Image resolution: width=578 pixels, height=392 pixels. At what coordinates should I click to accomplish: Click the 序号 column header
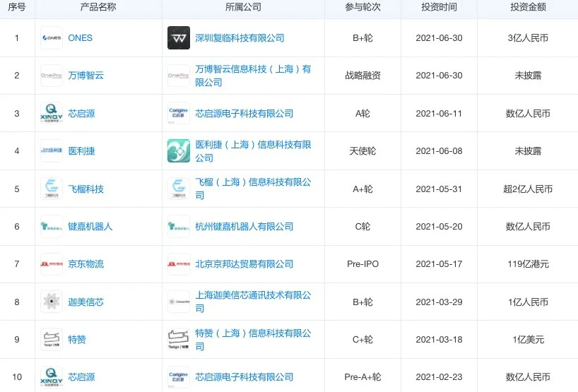pyautogui.click(x=17, y=7)
